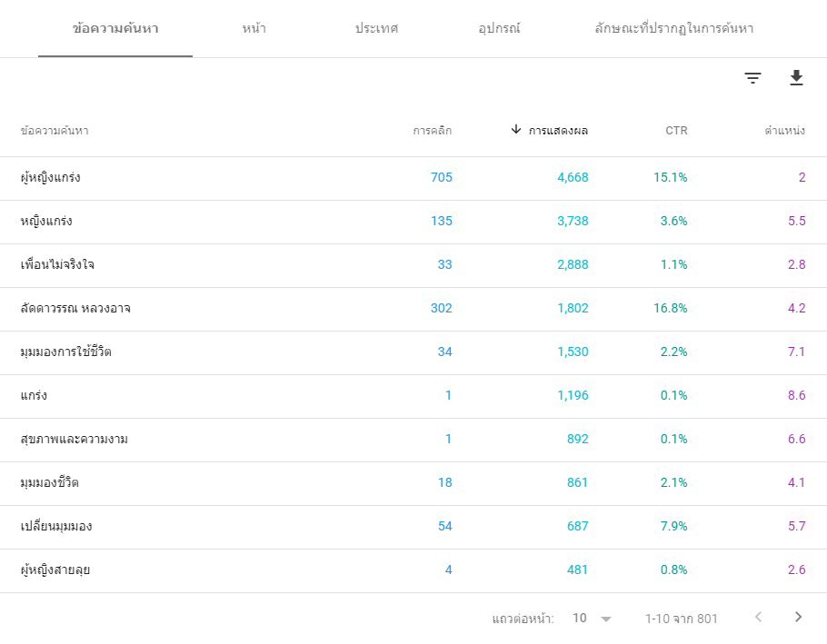
Task: Click the sort arrow beside การแสดงผล
Action: (x=516, y=129)
